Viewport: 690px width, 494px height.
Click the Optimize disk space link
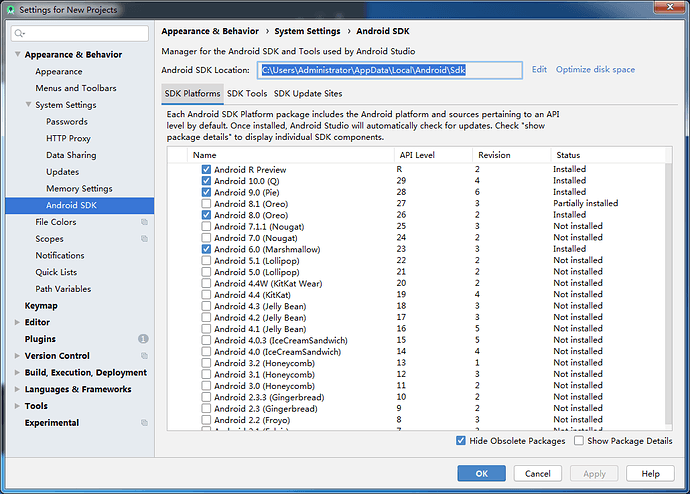595,70
